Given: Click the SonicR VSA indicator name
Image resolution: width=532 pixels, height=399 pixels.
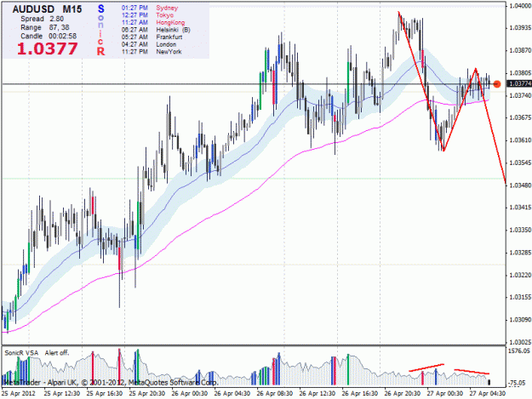Looking at the screenshot, I should tap(22, 353).
